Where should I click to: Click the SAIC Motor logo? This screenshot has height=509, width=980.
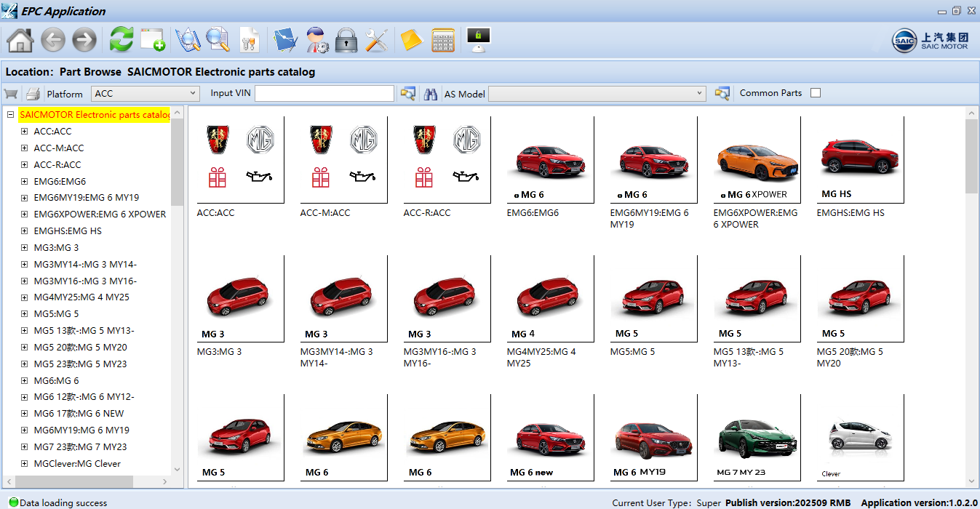(x=931, y=41)
